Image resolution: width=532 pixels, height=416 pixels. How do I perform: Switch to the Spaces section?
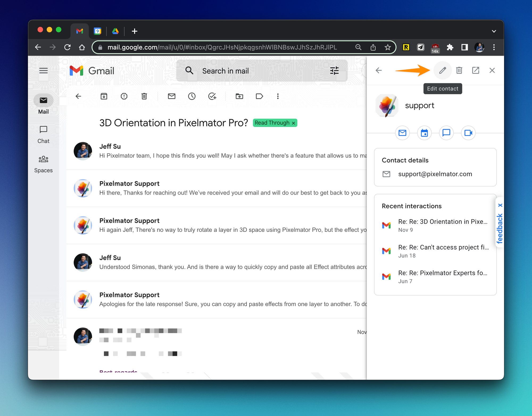[x=43, y=164]
